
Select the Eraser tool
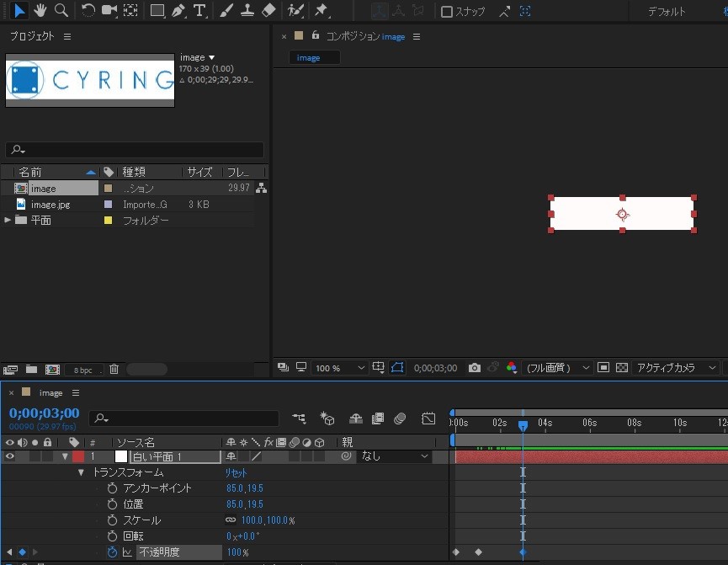(x=268, y=11)
